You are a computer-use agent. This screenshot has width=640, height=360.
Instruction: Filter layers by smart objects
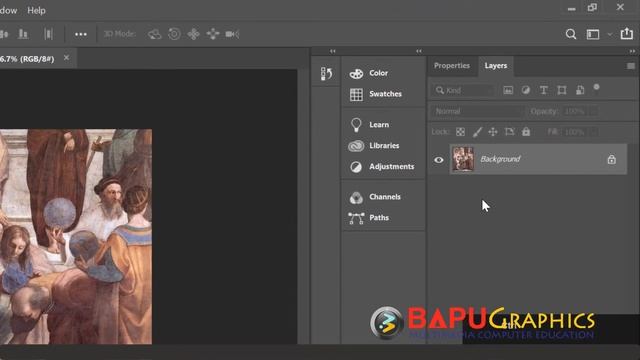(580, 90)
